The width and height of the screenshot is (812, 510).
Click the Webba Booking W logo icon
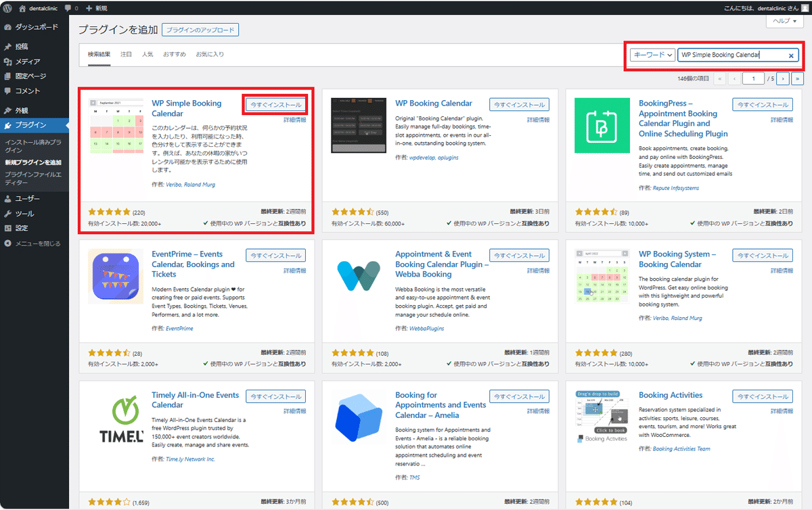359,277
